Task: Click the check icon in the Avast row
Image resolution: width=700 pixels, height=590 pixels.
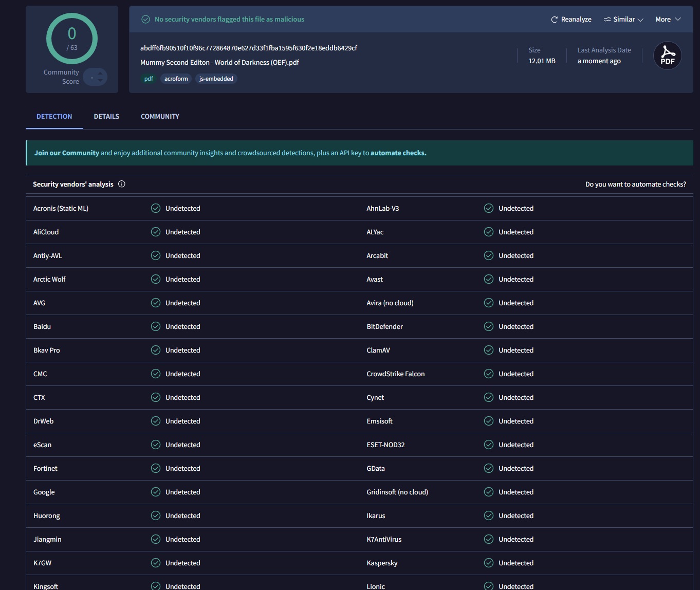Action: point(489,279)
